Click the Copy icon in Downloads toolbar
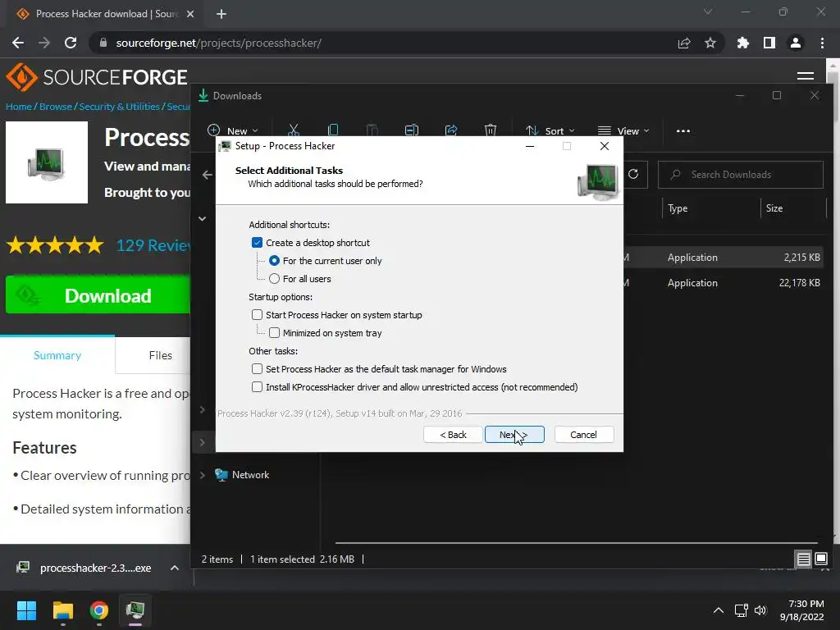This screenshot has height=630, width=840. [333, 130]
